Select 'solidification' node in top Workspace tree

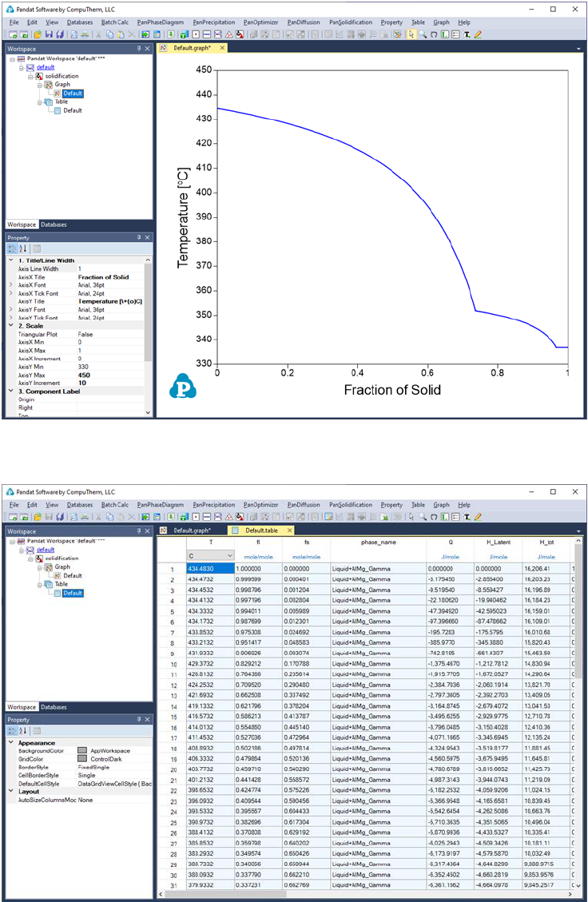tap(62, 76)
